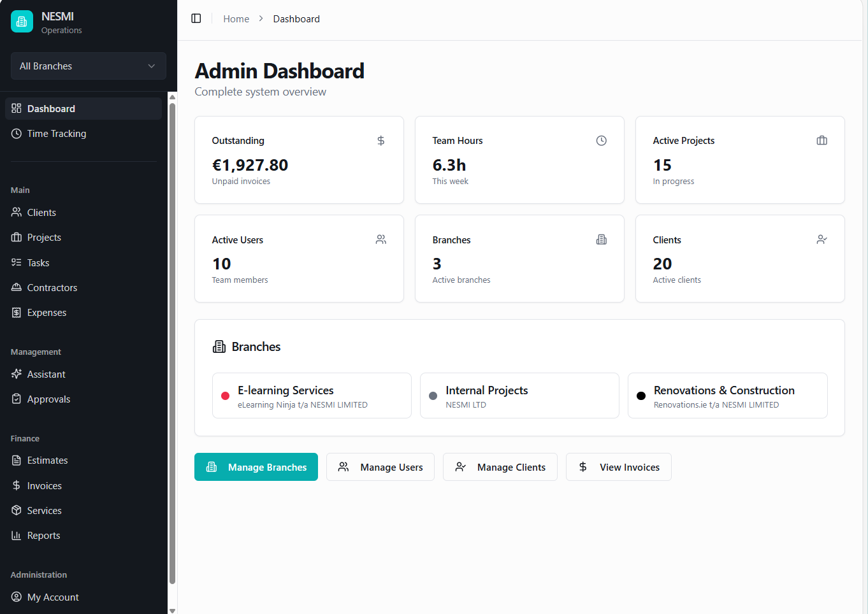868x614 pixels.
Task: Click the View Invoices button
Action: coord(619,467)
